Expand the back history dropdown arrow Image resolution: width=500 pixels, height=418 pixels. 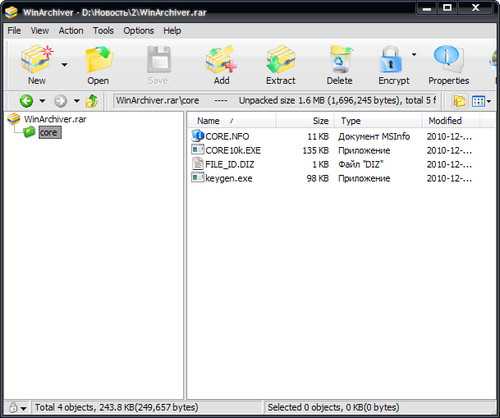(x=42, y=101)
